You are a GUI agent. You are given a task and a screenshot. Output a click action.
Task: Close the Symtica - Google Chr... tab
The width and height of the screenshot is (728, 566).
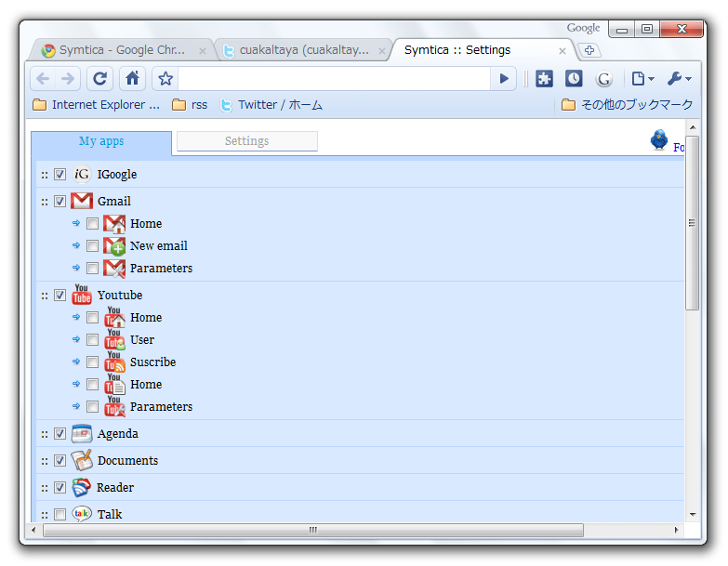click(x=203, y=51)
